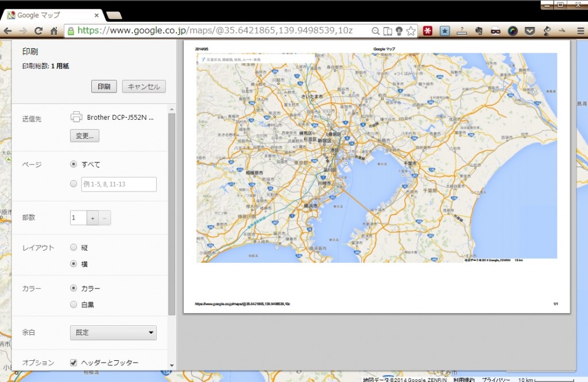This screenshot has height=382, width=588.
Task: Click the magnifier zoom icon in the address bar
Action: coord(376,31)
